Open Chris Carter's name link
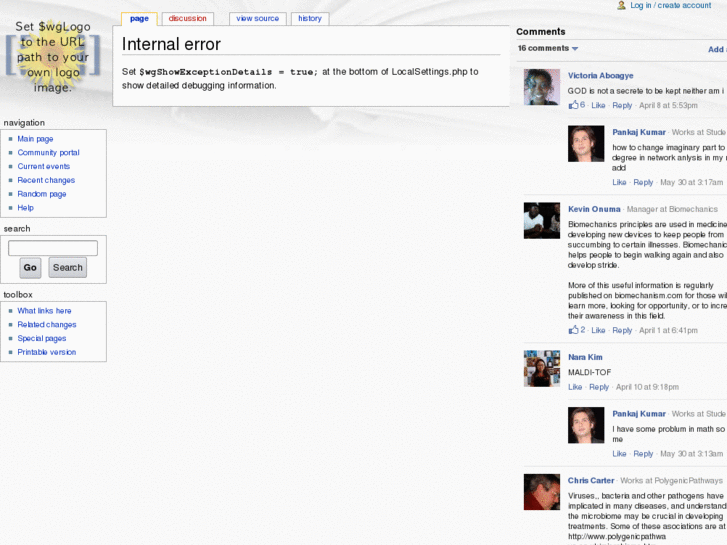Image resolution: width=727 pixels, height=545 pixels. [x=591, y=481]
